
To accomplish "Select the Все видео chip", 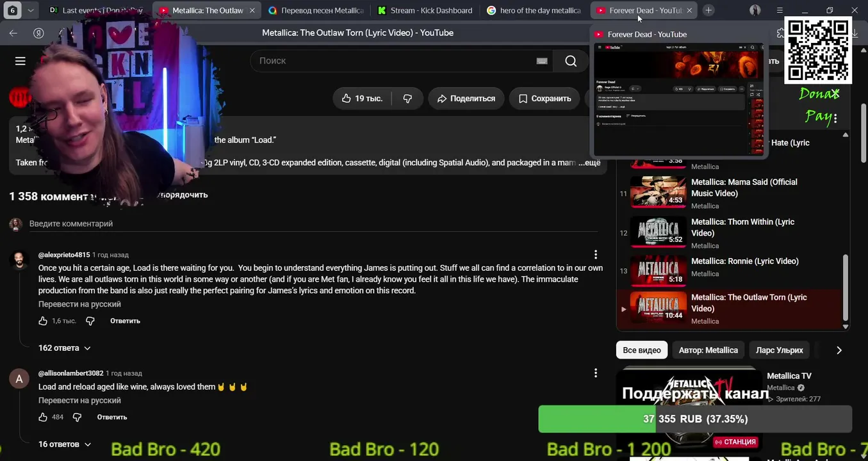I will pos(642,350).
